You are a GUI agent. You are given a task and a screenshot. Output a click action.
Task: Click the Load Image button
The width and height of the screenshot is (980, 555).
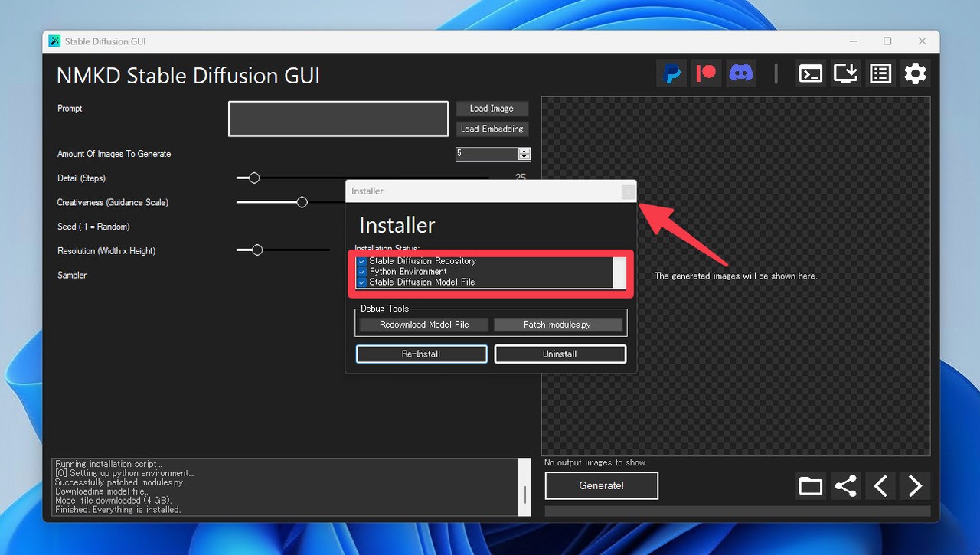click(x=492, y=109)
